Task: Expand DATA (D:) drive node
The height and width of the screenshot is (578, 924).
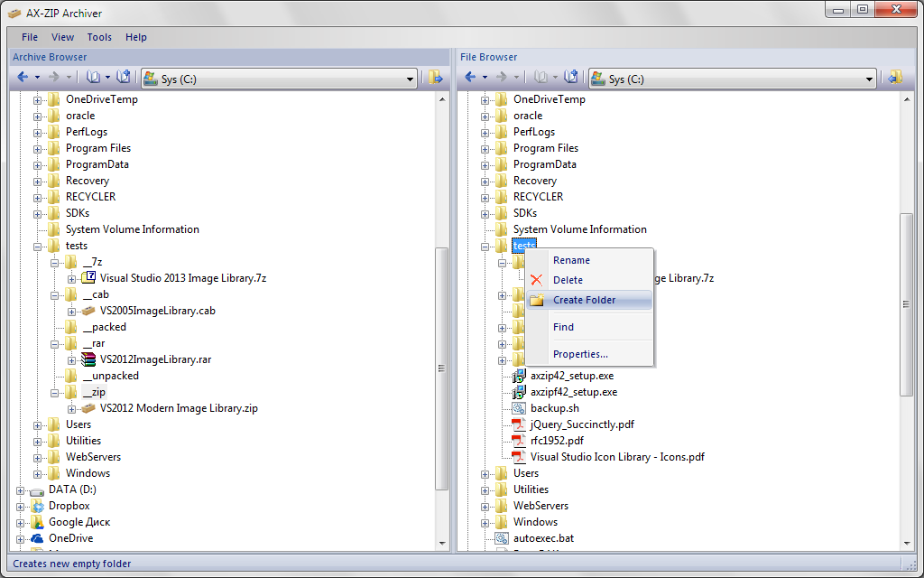Action: pyautogui.click(x=21, y=490)
